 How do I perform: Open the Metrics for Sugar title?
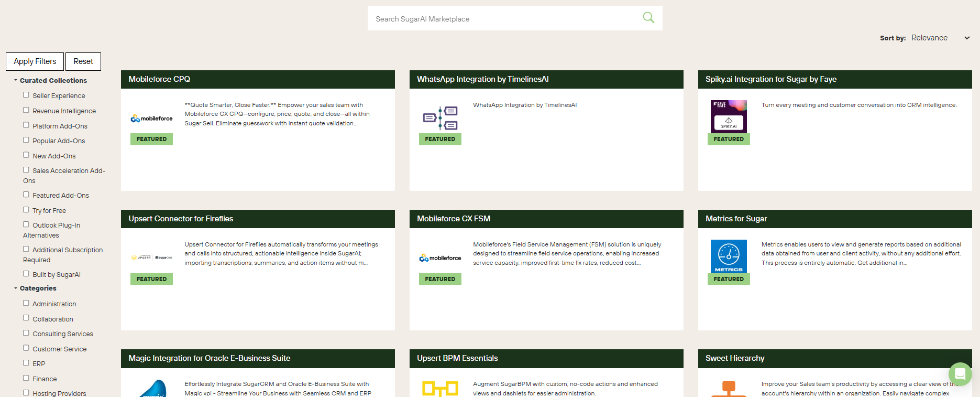[x=736, y=219]
